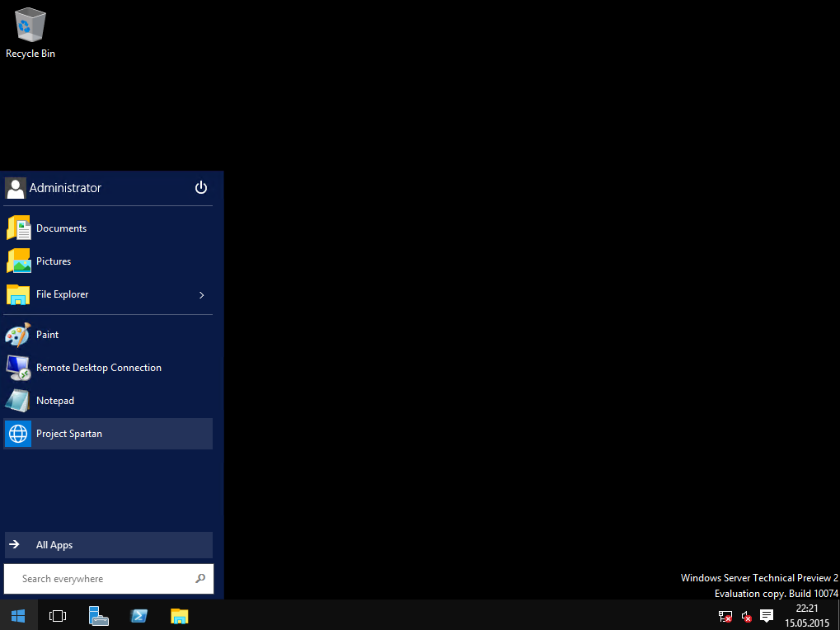
Task: Open Project Spartan browser
Action: [108, 434]
